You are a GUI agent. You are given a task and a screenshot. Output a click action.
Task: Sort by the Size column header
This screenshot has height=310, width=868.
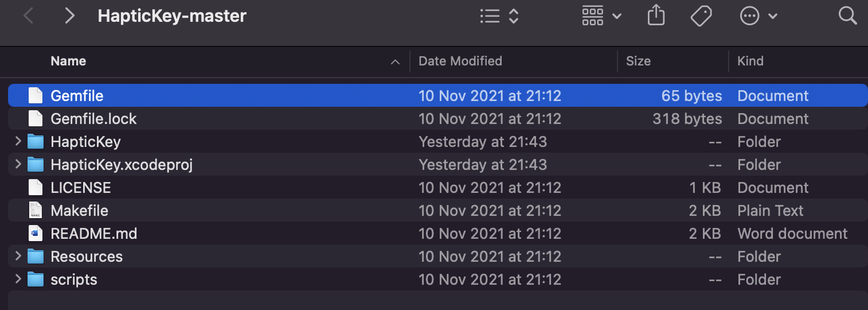coord(638,61)
